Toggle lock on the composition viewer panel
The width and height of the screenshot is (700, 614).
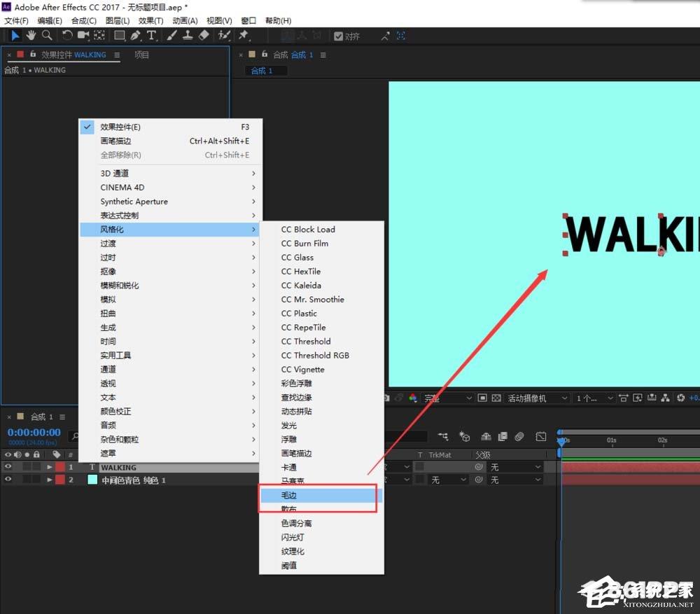pyautogui.click(x=265, y=54)
